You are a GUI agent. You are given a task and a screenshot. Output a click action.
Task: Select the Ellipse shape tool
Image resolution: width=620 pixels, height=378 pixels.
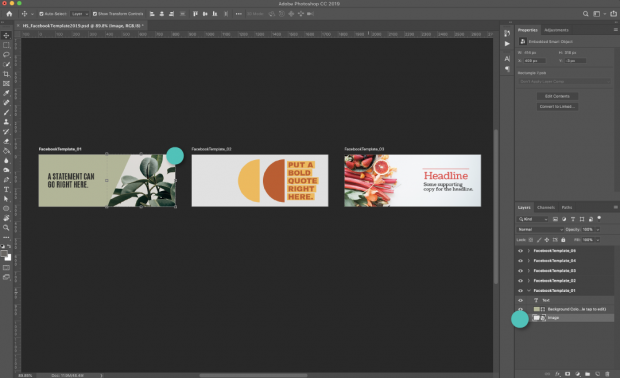[x=6, y=208]
